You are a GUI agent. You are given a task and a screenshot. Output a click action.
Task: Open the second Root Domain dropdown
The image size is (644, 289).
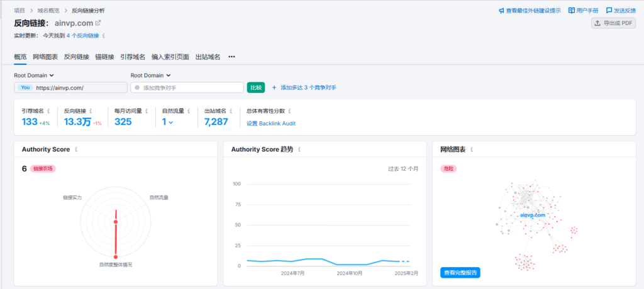[151, 75]
